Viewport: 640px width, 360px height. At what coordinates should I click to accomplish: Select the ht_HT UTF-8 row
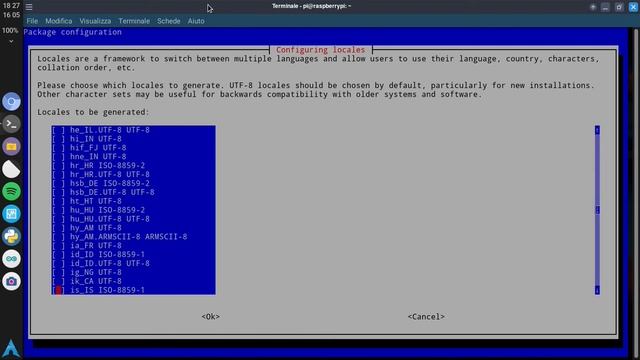click(133, 201)
